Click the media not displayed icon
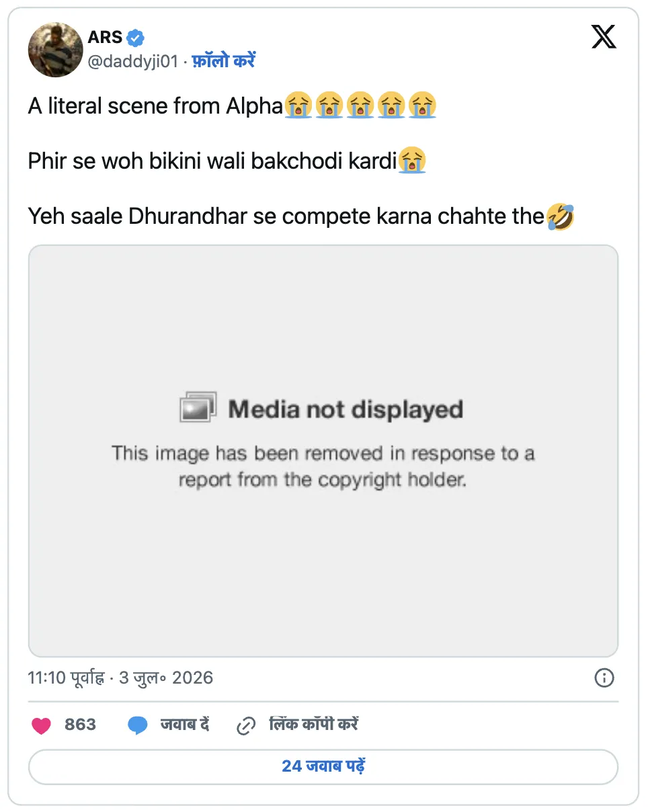 click(198, 407)
